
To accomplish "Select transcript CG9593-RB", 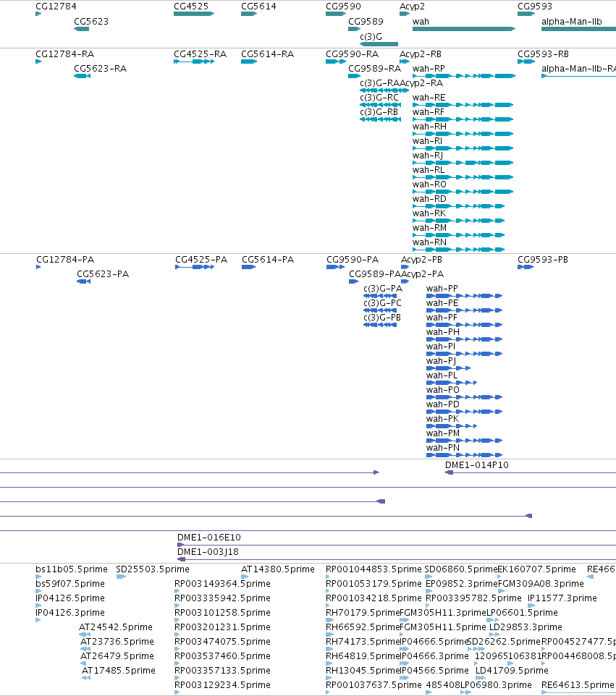I will (x=543, y=54).
